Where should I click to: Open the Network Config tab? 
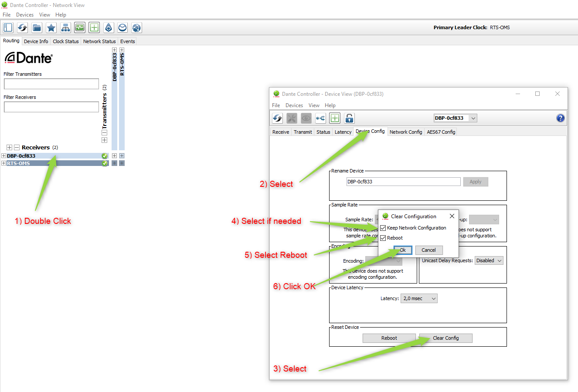click(x=405, y=132)
